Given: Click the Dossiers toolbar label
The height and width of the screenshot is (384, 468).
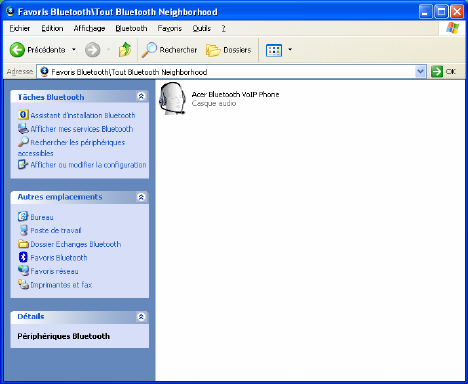Looking at the screenshot, I should 237,50.
